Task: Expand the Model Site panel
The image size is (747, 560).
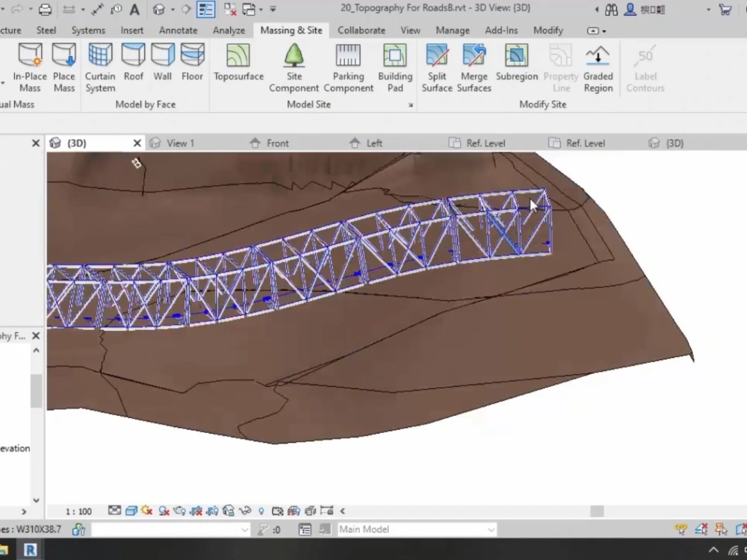Action: point(411,105)
